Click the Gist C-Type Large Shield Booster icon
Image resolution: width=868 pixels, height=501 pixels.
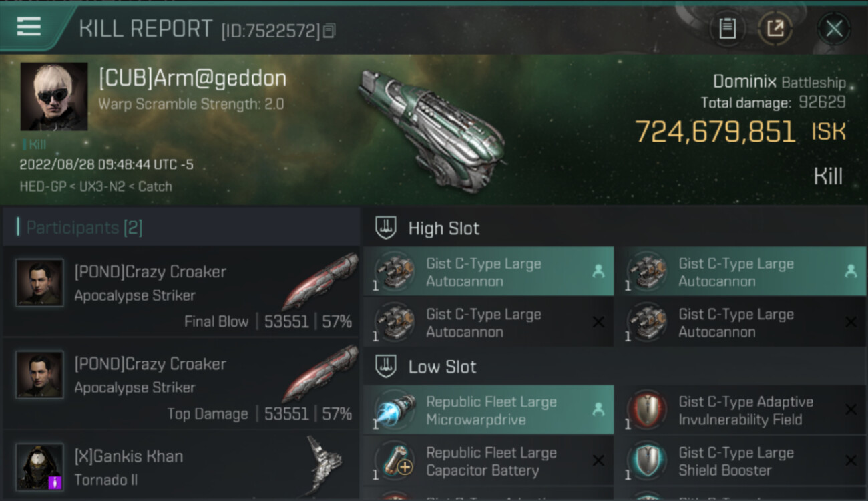click(646, 461)
